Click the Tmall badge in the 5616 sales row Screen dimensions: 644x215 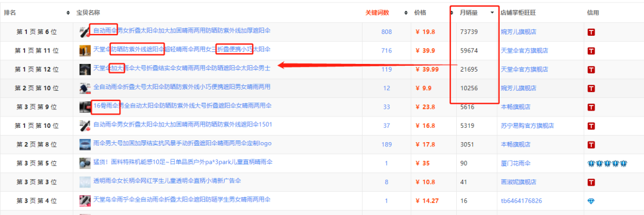click(x=592, y=107)
